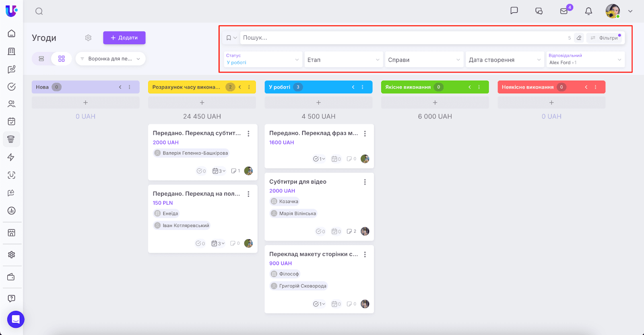Screen dimensions: 644x335
Task: Collapse the Якісне виконання column
Action: (x=469, y=87)
